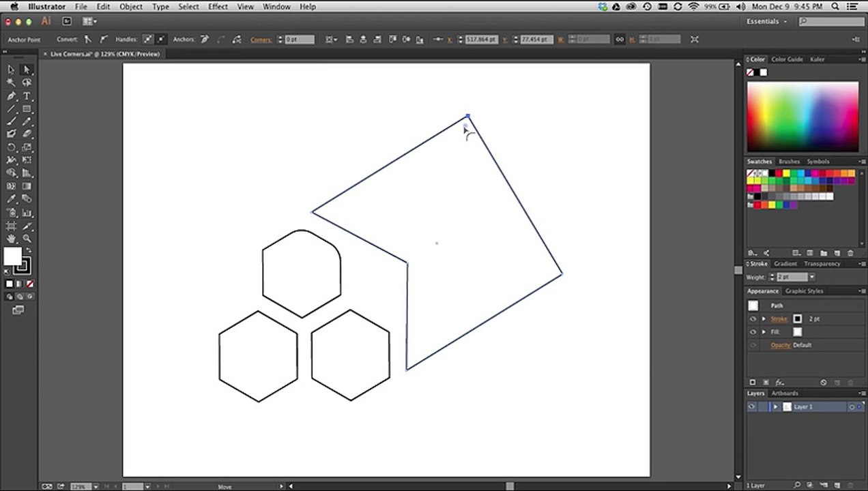Select the Gradient tool

[27, 186]
